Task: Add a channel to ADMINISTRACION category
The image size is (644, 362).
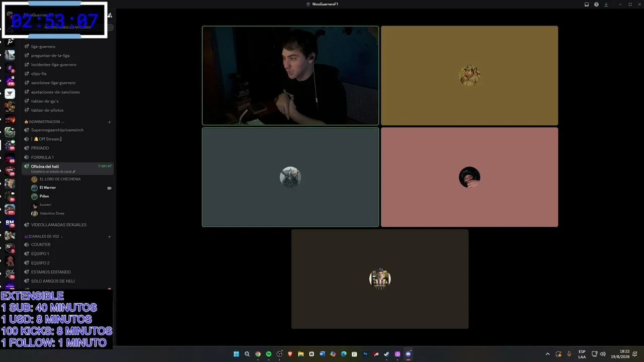Action: click(109, 122)
